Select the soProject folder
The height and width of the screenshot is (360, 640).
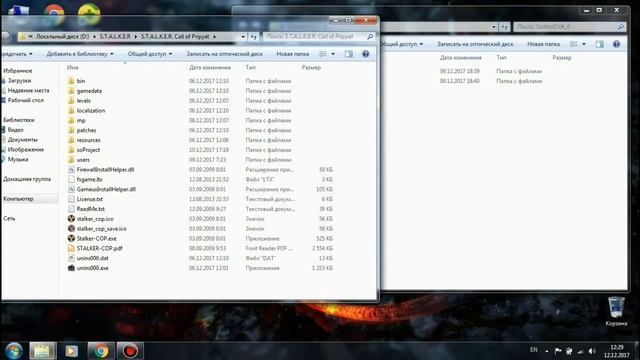(x=88, y=150)
